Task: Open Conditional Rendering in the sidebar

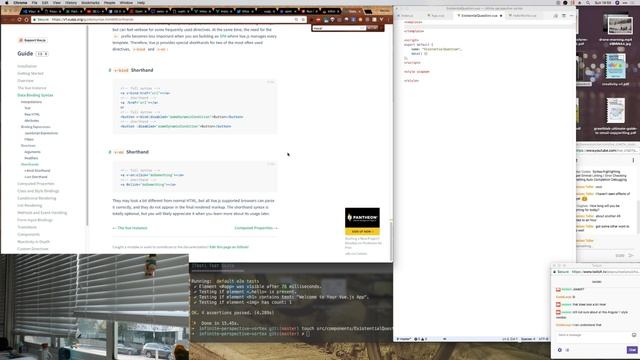Action: (37, 198)
